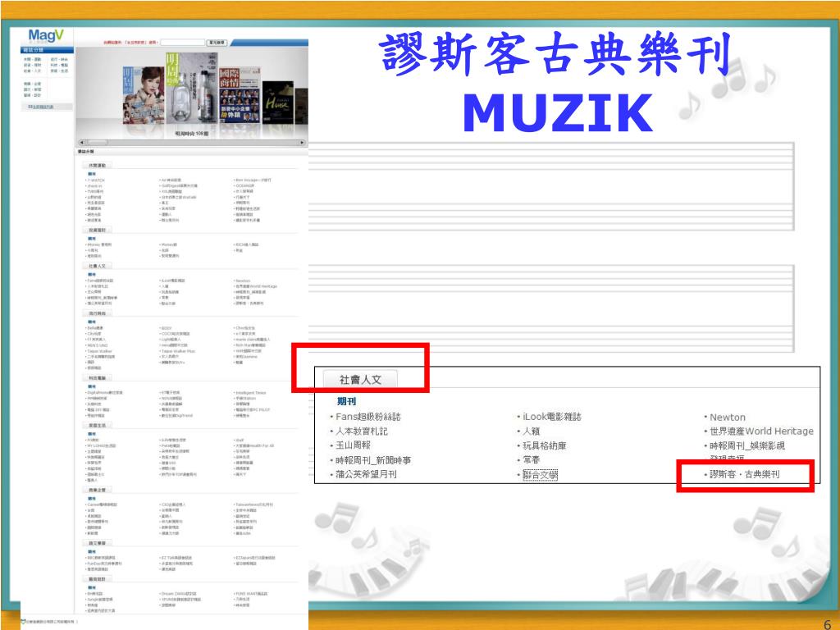This screenshot has width=840, height=630.
Task: Open 人籟 link
Action: point(532,431)
